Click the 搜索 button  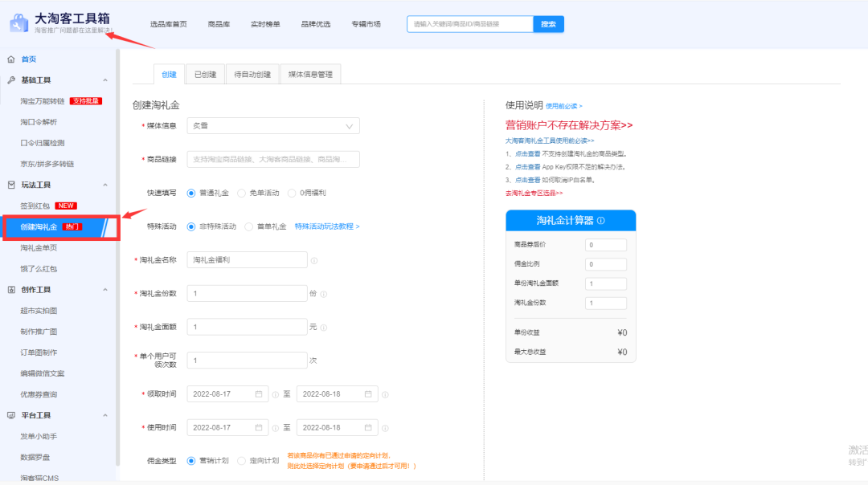[548, 24]
